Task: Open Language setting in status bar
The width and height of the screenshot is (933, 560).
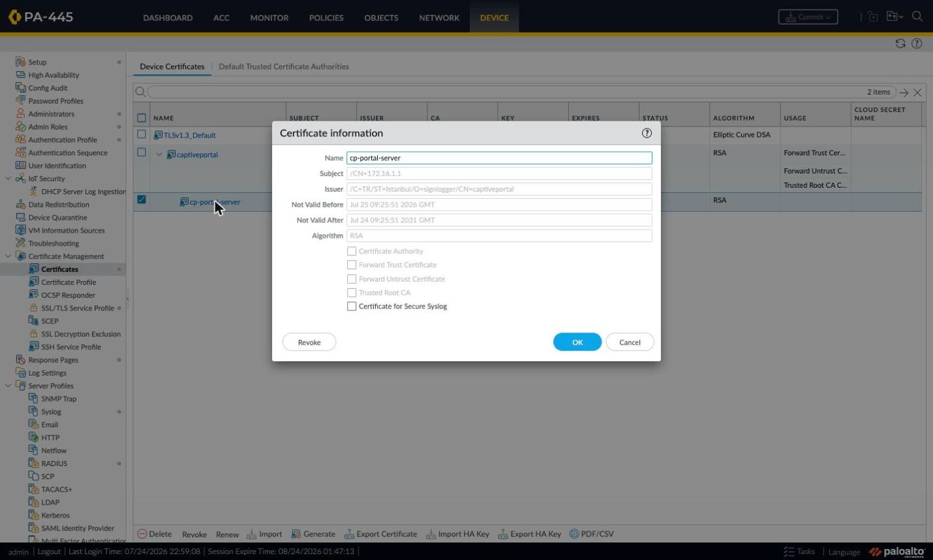Action: [x=844, y=552]
